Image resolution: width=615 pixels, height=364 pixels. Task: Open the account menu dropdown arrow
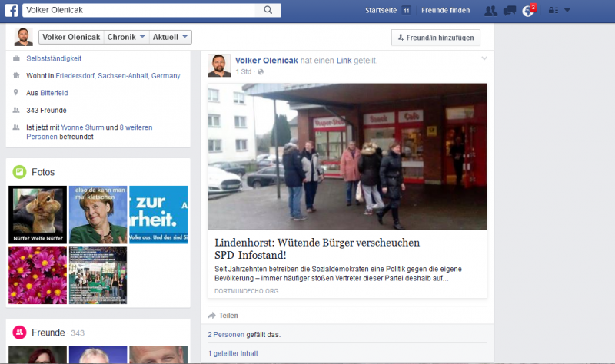567,11
